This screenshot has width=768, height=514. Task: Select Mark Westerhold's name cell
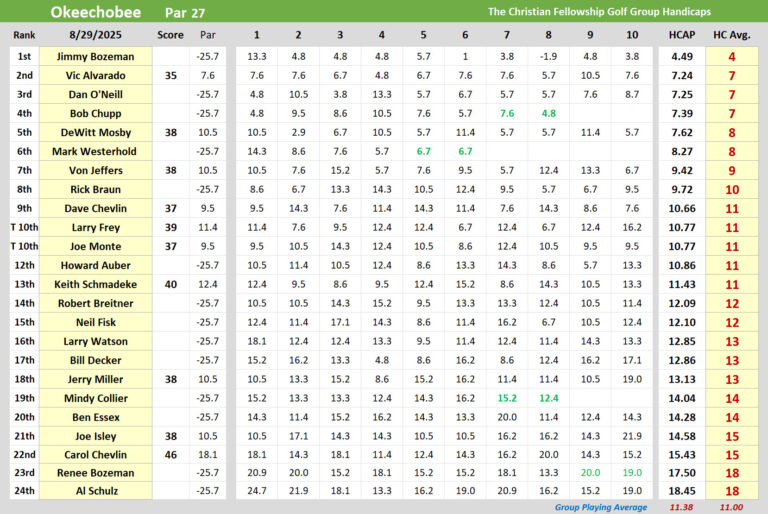pyautogui.click(x=96, y=151)
